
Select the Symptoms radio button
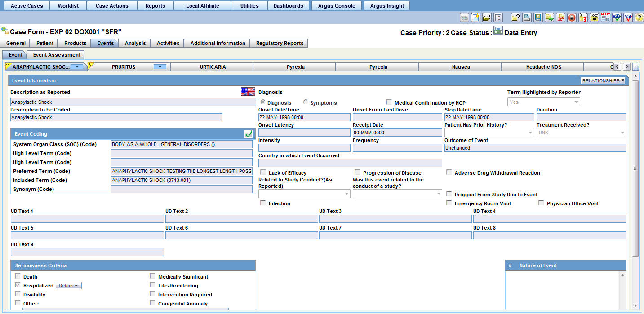tap(306, 102)
